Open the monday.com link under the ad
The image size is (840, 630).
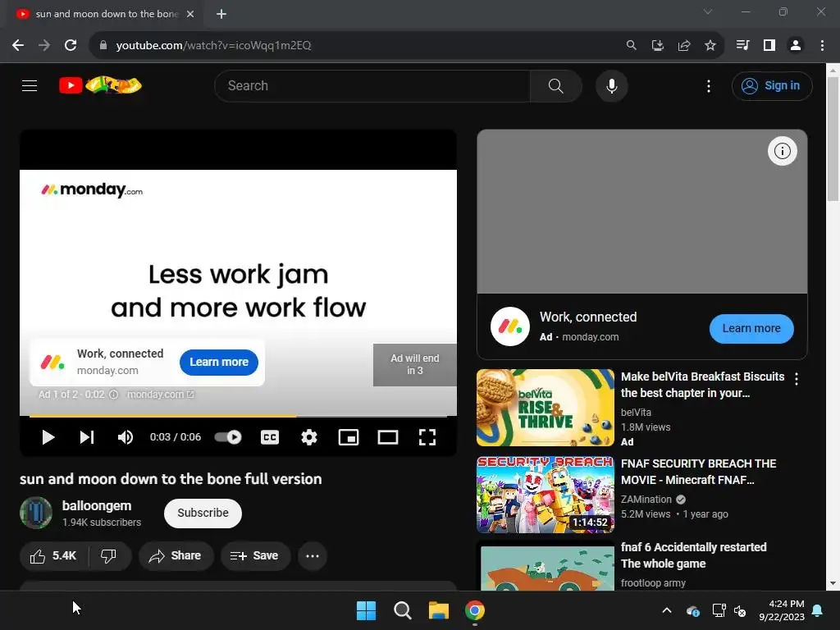click(x=160, y=395)
